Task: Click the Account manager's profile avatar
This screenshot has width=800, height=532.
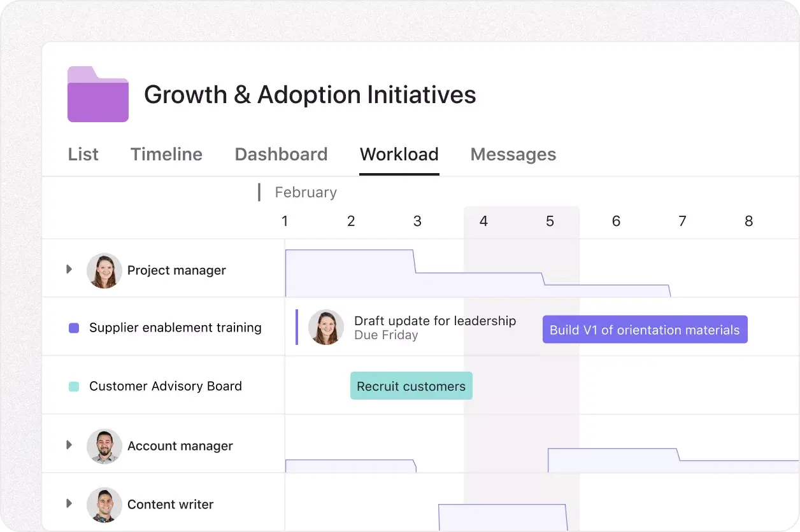Action: (104, 445)
